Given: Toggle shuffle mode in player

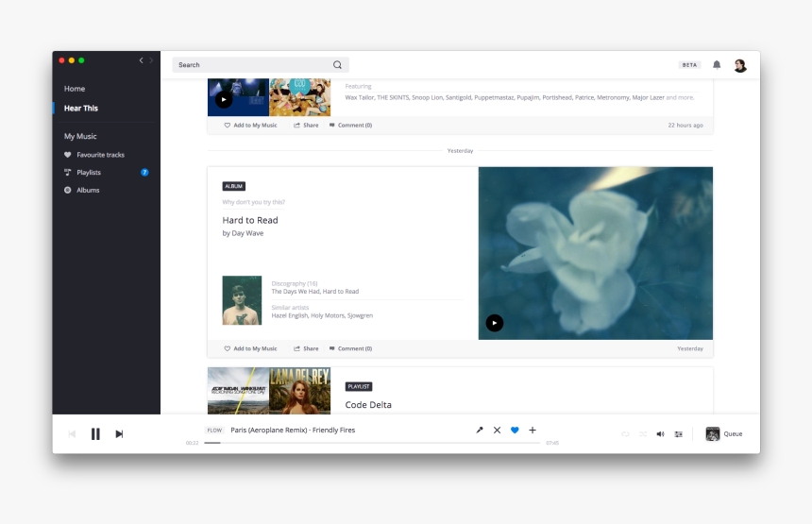Looking at the screenshot, I should [643, 434].
